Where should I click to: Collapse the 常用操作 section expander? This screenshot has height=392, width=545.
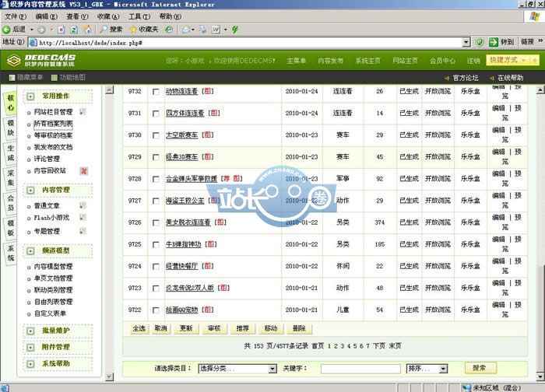coord(30,96)
